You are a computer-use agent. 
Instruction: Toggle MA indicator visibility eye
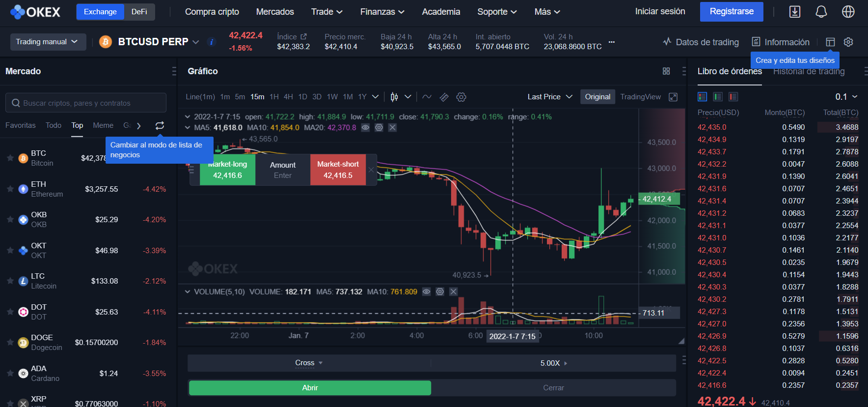click(x=365, y=128)
